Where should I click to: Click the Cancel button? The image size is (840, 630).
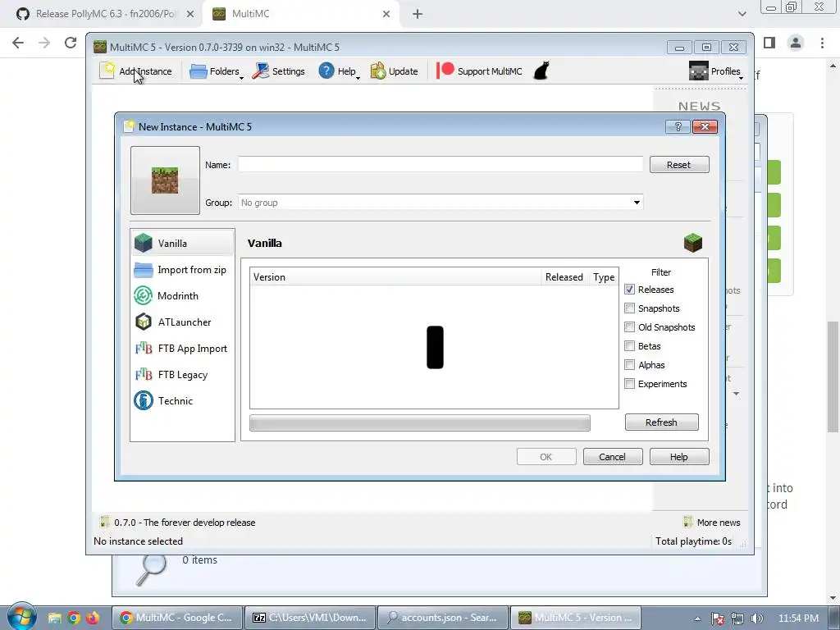(612, 457)
